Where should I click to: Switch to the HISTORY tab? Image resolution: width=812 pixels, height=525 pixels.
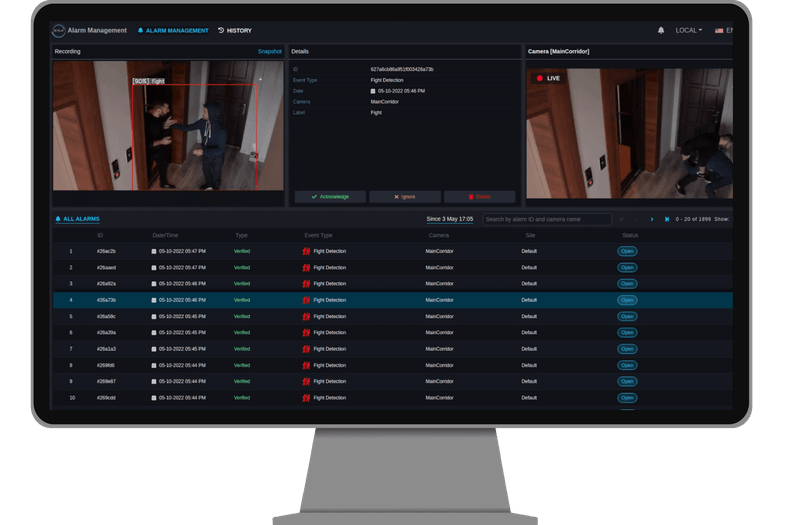[235, 31]
